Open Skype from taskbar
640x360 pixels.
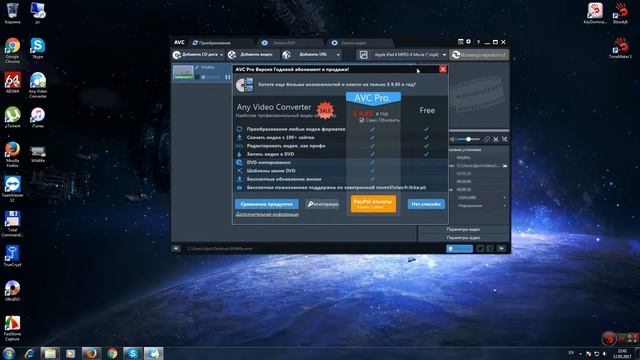point(133,353)
